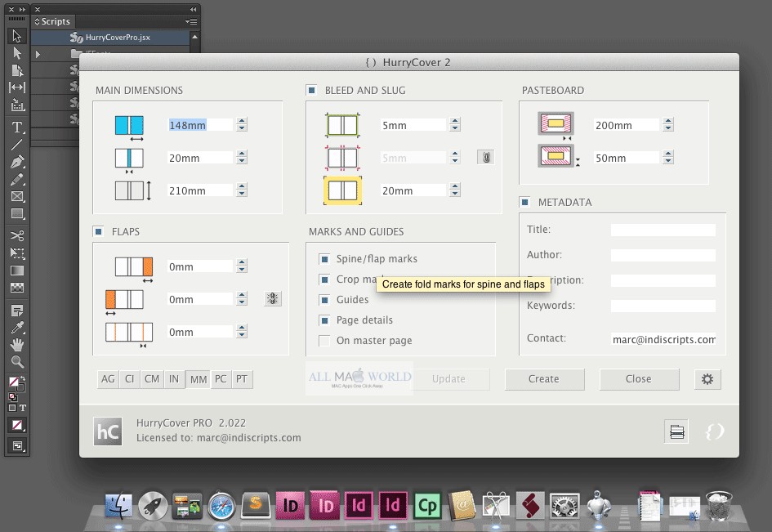Click the flaps symmetry link icon
Screen dimensions: 772x532
pyautogui.click(x=272, y=298)
